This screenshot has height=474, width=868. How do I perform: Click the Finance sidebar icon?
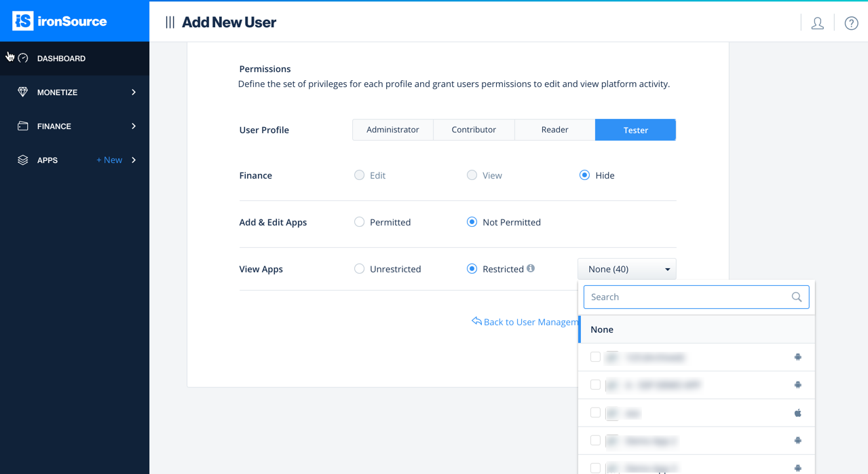pos(22,126)
